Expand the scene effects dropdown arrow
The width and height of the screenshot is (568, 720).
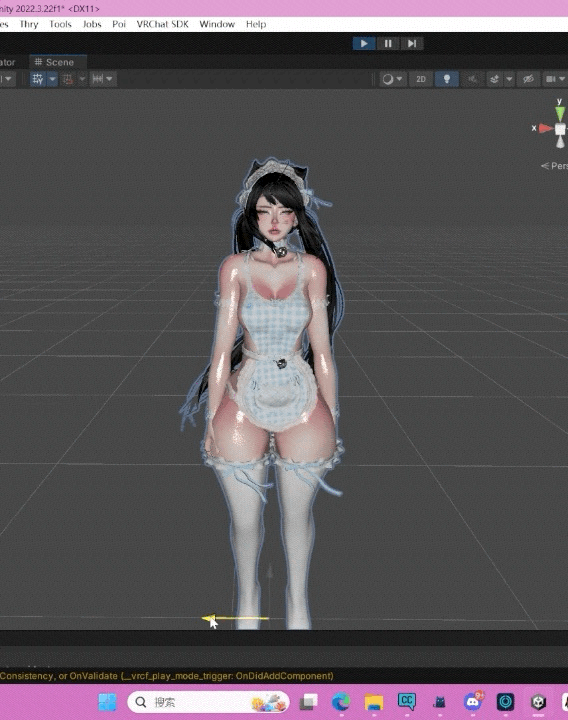(x=509, y=79)
